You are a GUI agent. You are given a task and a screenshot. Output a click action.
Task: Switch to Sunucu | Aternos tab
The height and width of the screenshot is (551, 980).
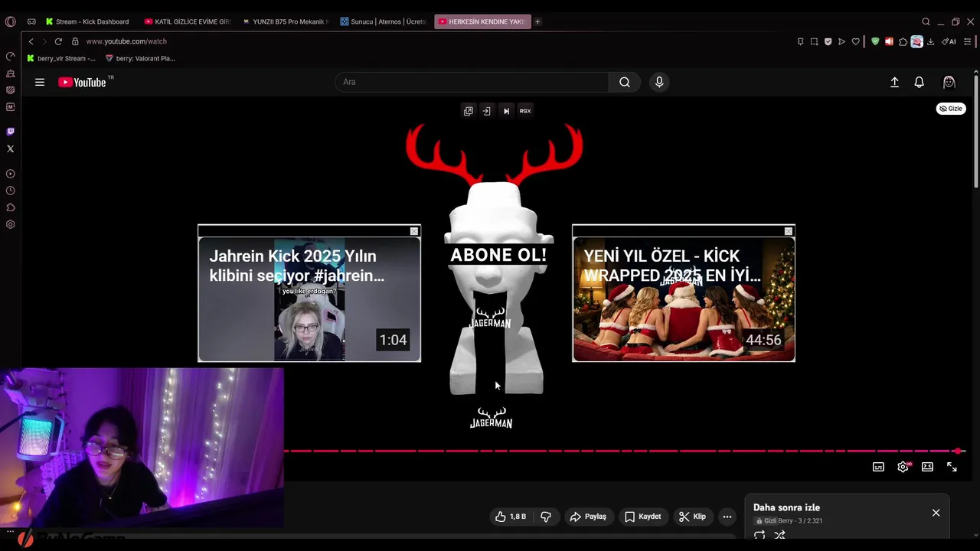click(382, 21)
